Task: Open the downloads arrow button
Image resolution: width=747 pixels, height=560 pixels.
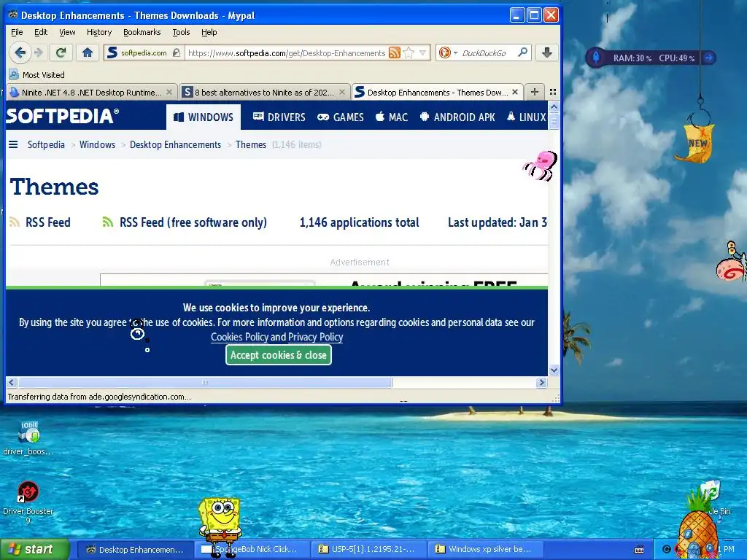Action: pos(547,52)
